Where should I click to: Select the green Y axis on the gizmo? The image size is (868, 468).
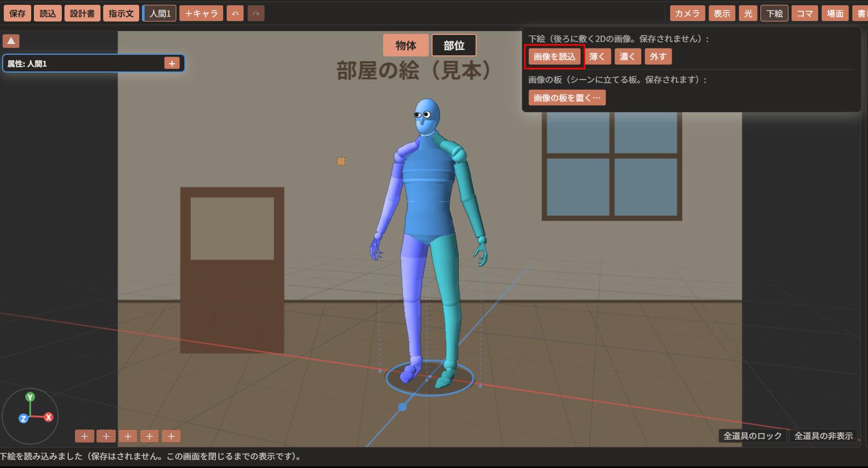pyautogui.click(x=30, y=397)
